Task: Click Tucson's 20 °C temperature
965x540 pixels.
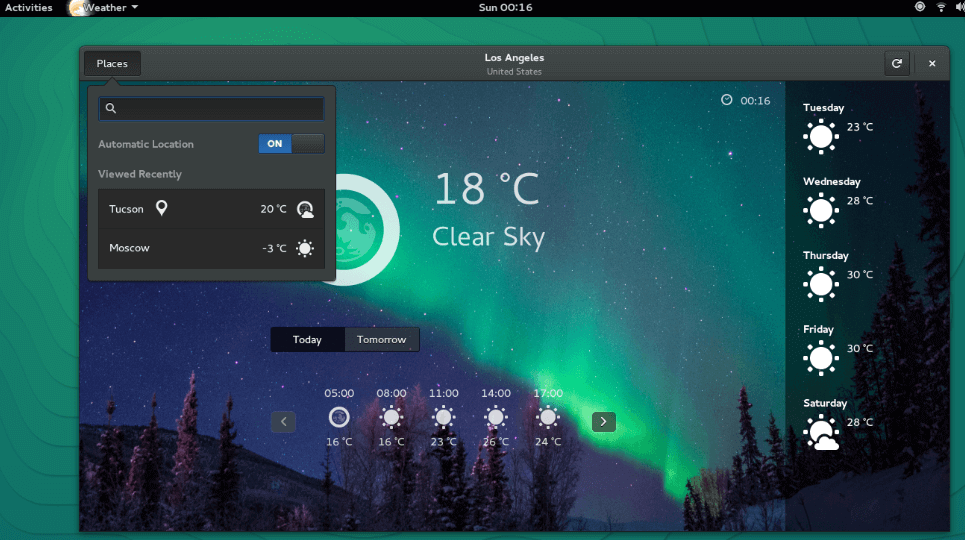Action: [x=273, y=209]
